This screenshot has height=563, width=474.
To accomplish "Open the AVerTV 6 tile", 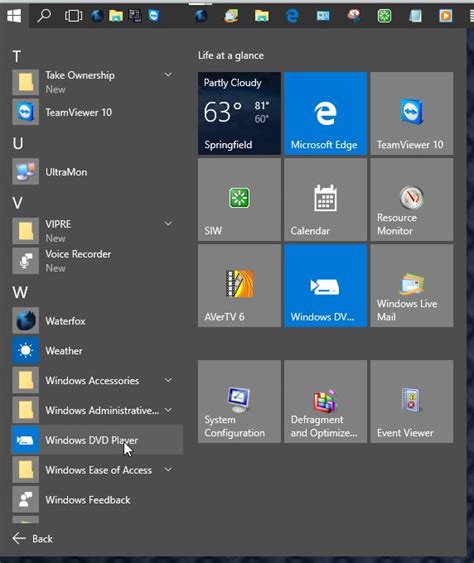I will pos(239,285).
